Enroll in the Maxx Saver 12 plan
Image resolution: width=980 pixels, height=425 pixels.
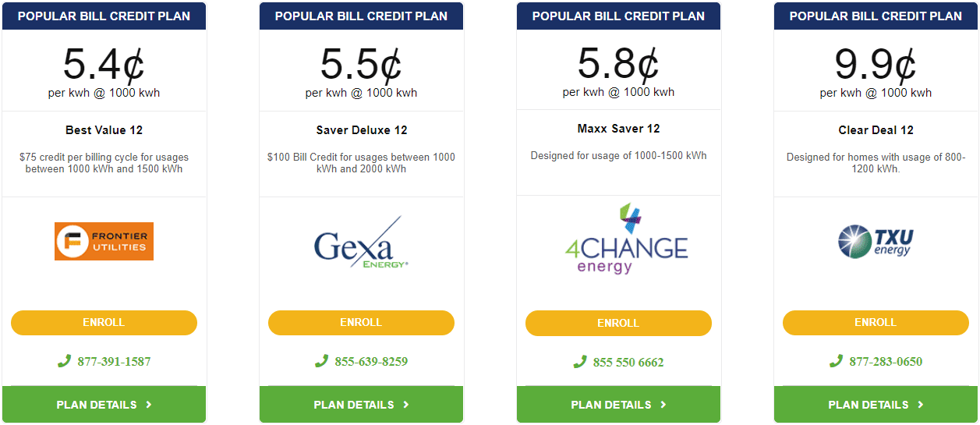[x=618, y=324]
